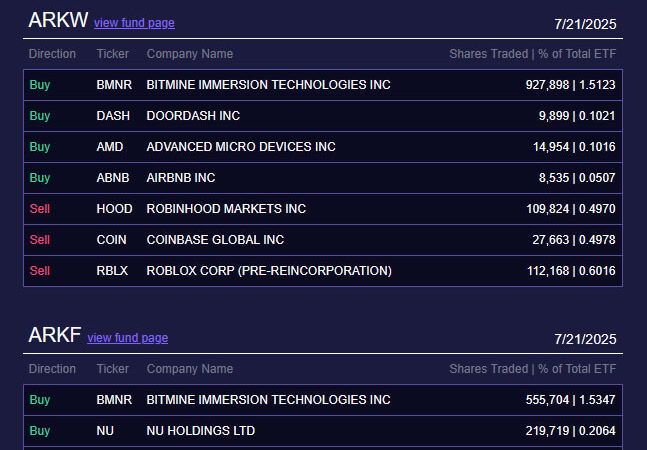Click BITMINE IMMERSION name in ARKW table

tap(268, 85)
